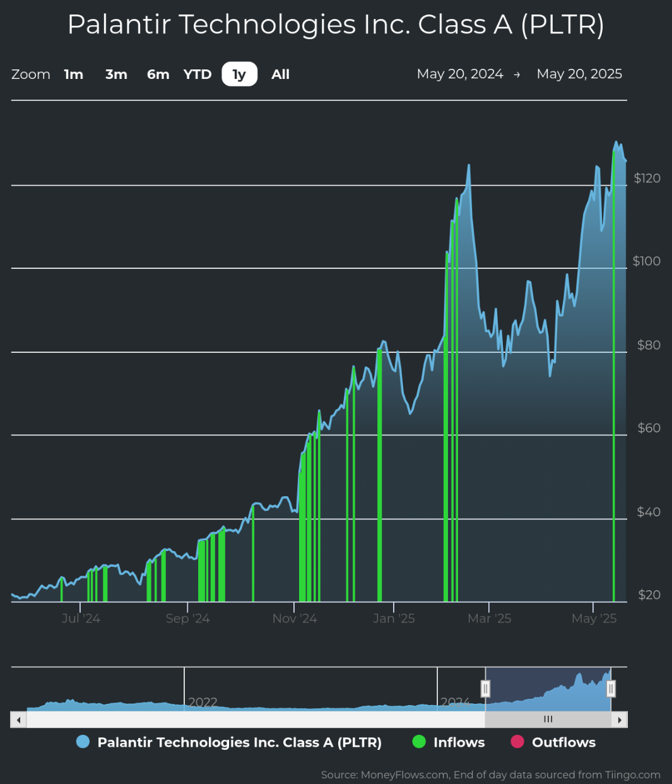This screenshot has height=784, width=672.
Task: Click the scrollbar right arrow
Action: (x=620, y=720)
